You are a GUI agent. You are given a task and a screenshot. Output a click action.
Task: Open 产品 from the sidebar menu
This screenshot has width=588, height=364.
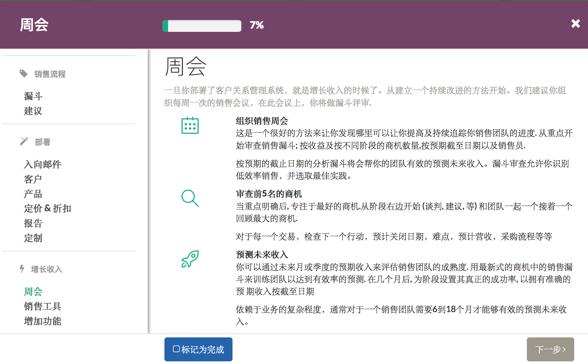pos(33,194)
